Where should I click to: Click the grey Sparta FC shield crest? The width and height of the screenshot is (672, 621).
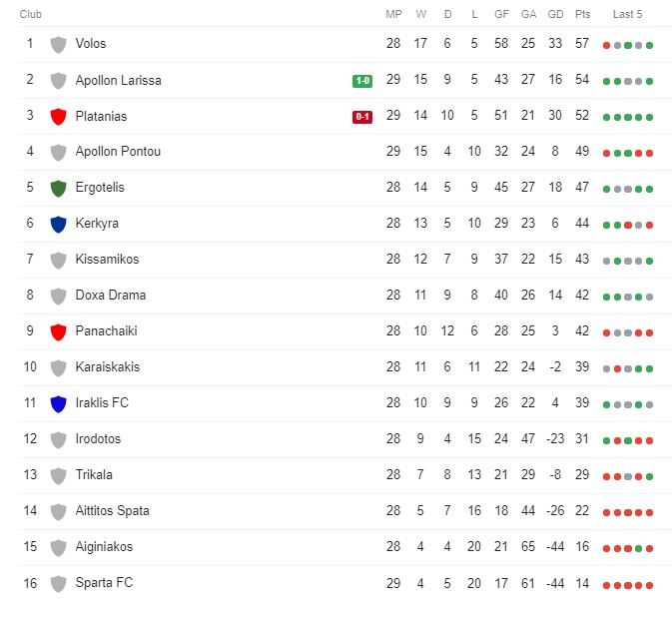(58, 584)
